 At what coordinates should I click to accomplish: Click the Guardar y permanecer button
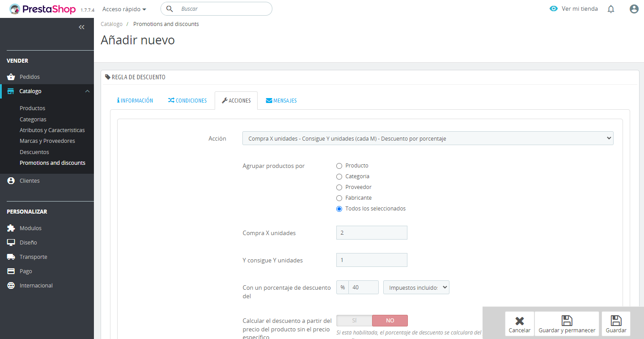click(567, 324)
